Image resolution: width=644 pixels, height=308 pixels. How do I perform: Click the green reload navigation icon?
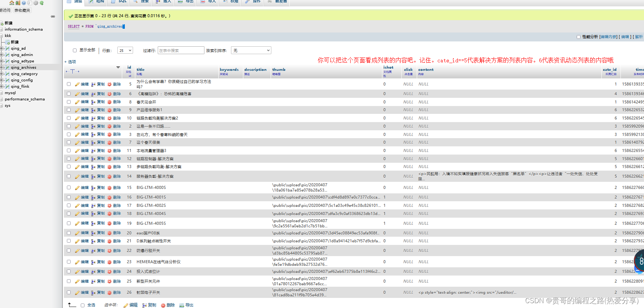pos(41,3)
